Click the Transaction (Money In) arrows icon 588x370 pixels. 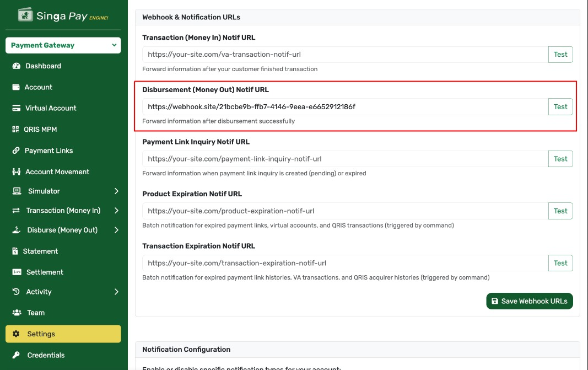(16, 211)
